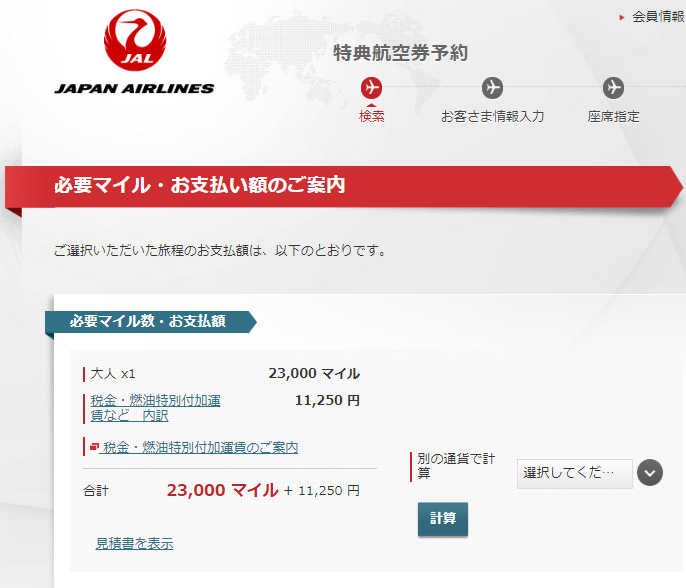Viewport: 686px width, 588px height.
Task: Select the お客さま情報入力 step label
Action: (492, 116)
